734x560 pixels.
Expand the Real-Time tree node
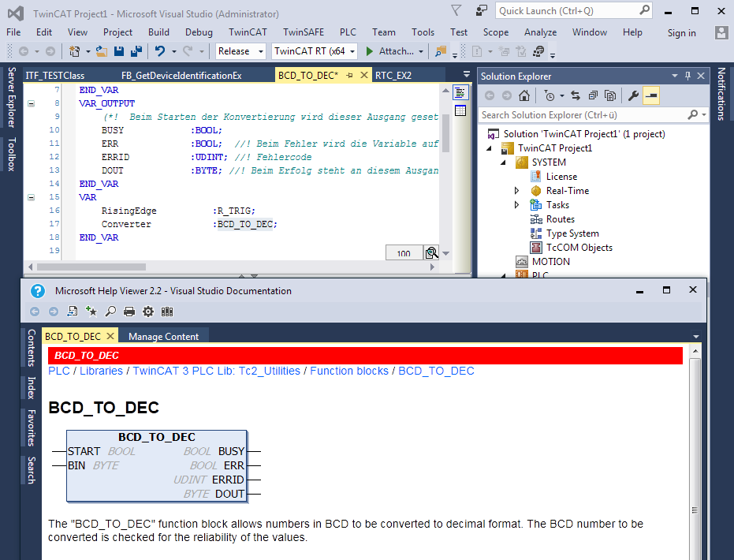point(517,191)
